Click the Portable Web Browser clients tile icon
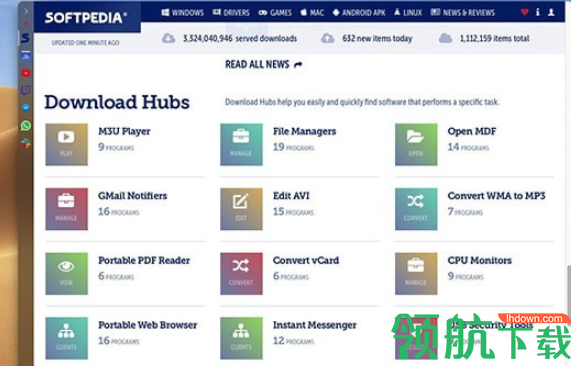Screen dimensions: 571x366 pyautogui.click(x=66, y=338)
